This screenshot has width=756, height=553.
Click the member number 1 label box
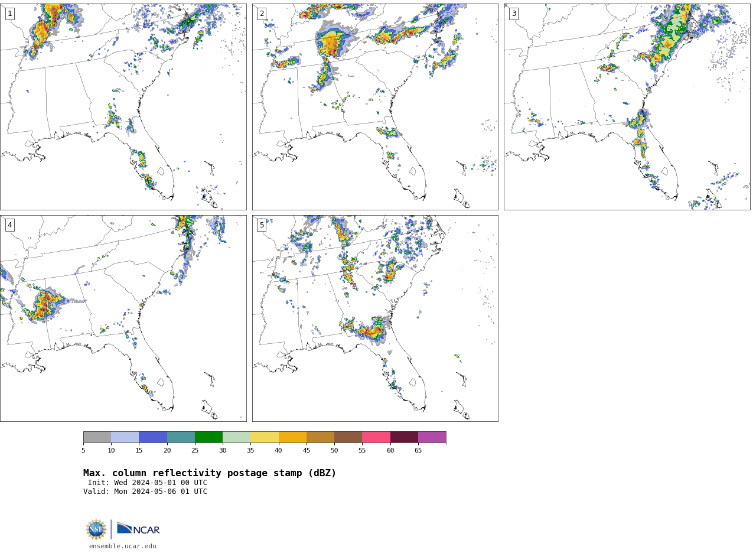(9, 14)
